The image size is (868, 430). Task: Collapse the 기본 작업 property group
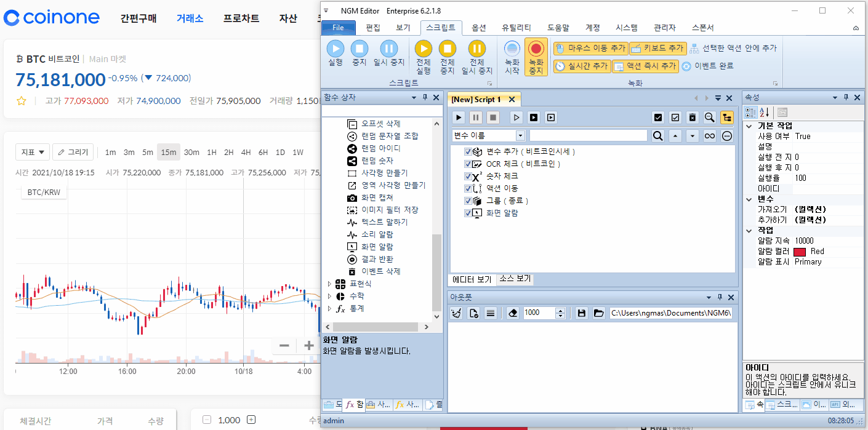pos(749,125)
